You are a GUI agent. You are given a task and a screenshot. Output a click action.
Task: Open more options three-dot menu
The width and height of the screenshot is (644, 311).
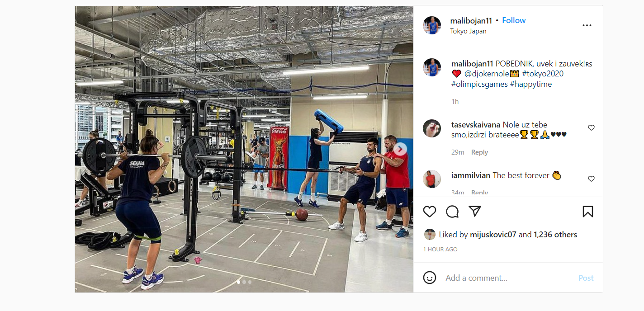click(587, 25)
